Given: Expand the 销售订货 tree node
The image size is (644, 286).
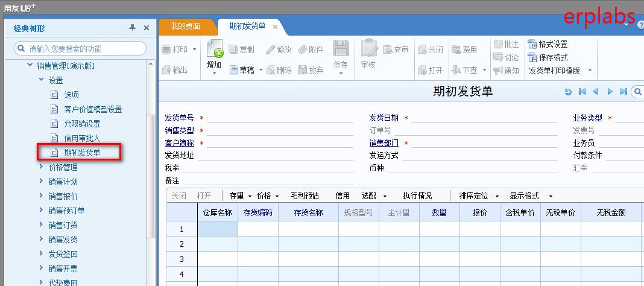Looking at the screenshot, I should [x=41, y=224].
